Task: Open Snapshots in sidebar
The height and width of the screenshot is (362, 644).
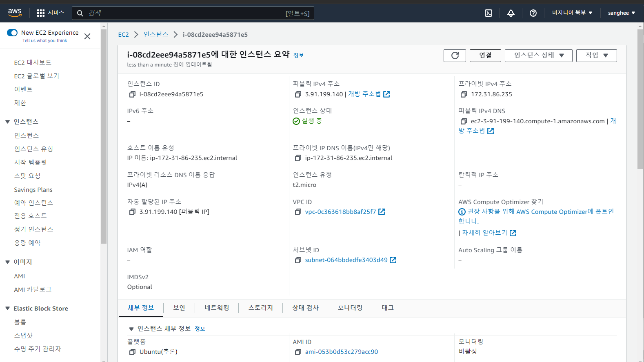Action: pyautogui.click(x=23, y=335)
